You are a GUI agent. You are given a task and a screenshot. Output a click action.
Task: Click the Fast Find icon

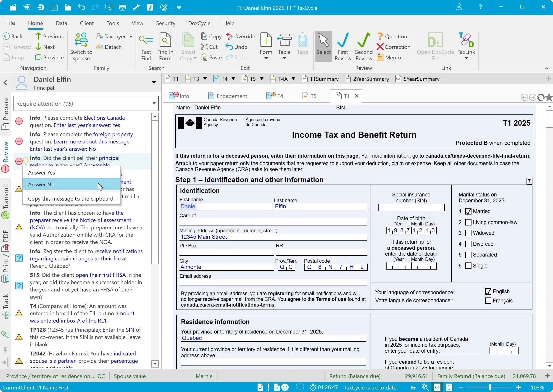[x=146, y=40]
